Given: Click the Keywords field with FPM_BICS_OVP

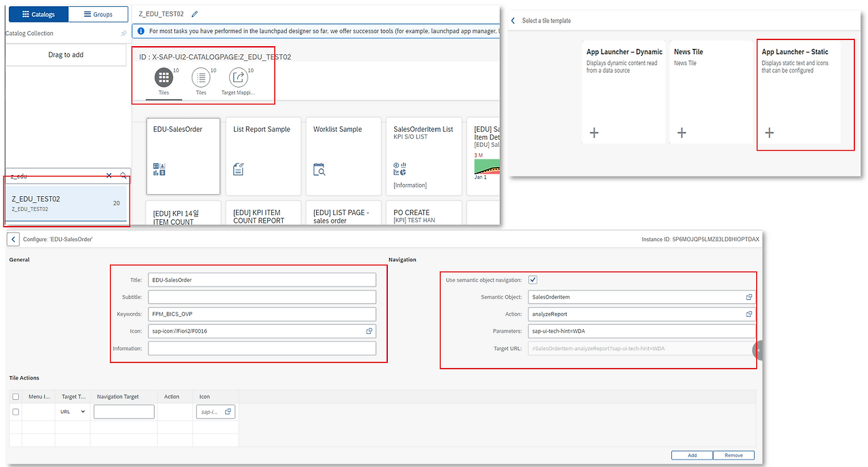Looking at the screenshot, I should [x=262, y=314].
